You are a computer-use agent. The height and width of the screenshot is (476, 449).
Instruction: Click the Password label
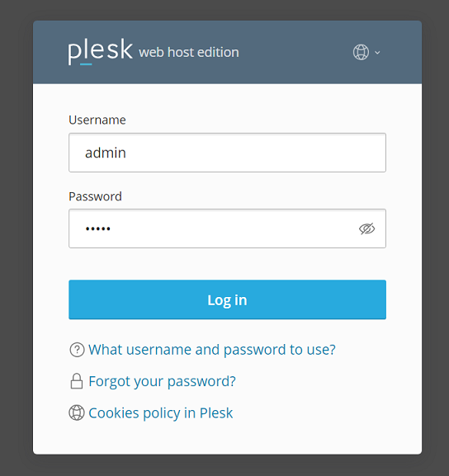click(x=95, y=196)
